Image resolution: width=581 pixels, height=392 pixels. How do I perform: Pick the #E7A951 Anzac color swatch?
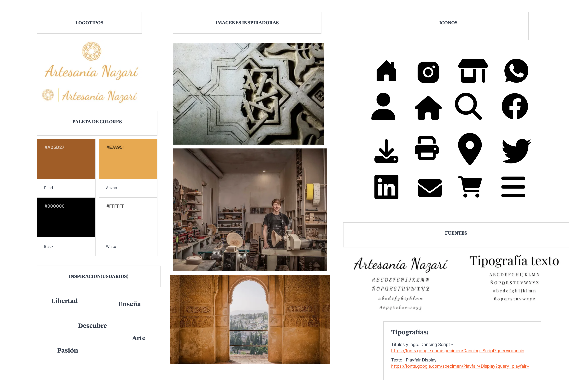128,159
